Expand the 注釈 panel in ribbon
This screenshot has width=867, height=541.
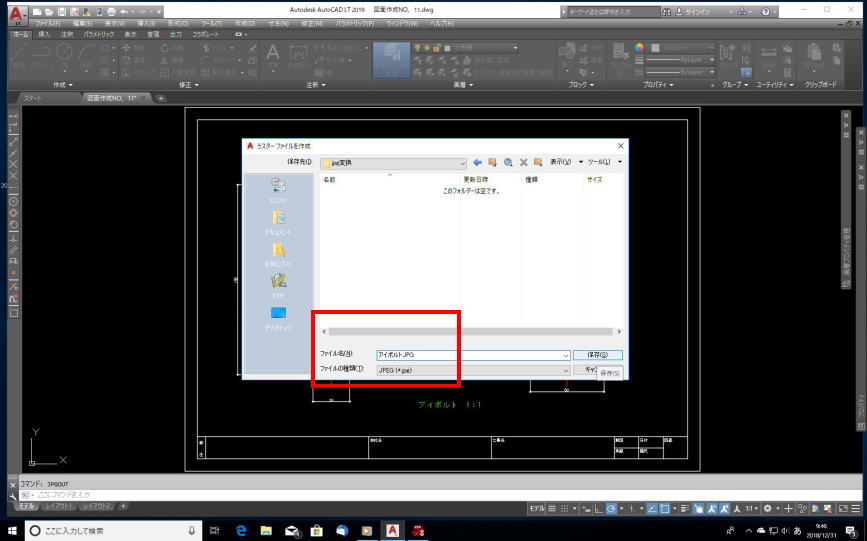click(316, 85)
